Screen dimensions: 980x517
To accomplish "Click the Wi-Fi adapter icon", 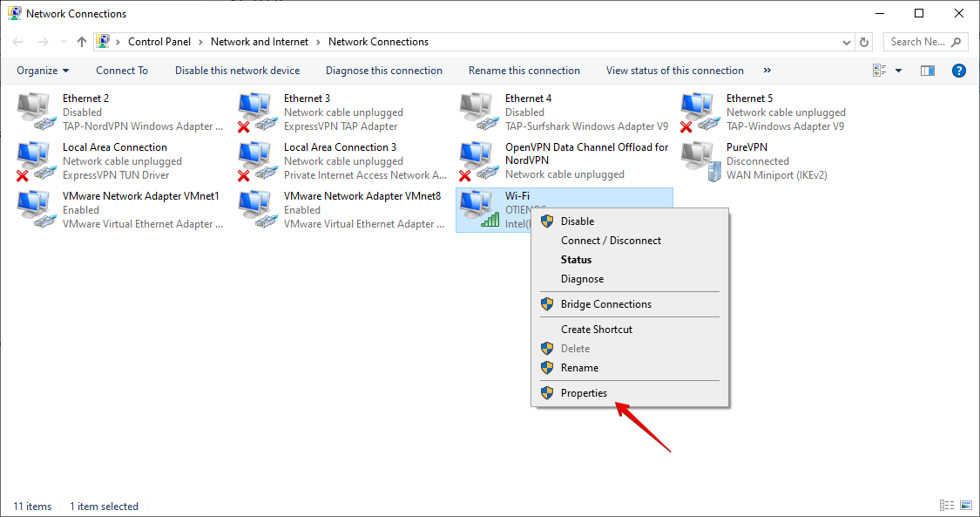I will point(479,209).
